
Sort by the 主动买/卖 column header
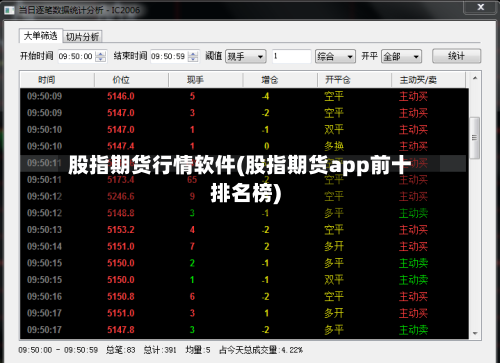click(x=428, y=80)
